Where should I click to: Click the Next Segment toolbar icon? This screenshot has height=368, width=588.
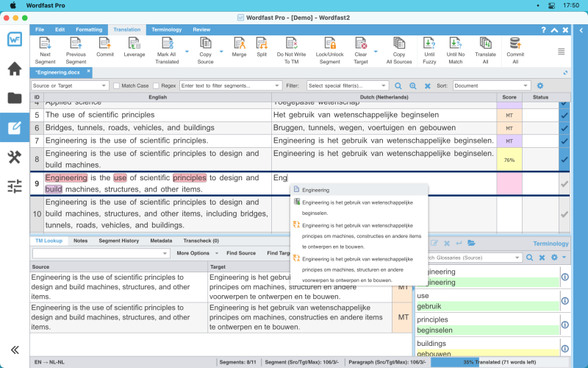click(45, 43)
